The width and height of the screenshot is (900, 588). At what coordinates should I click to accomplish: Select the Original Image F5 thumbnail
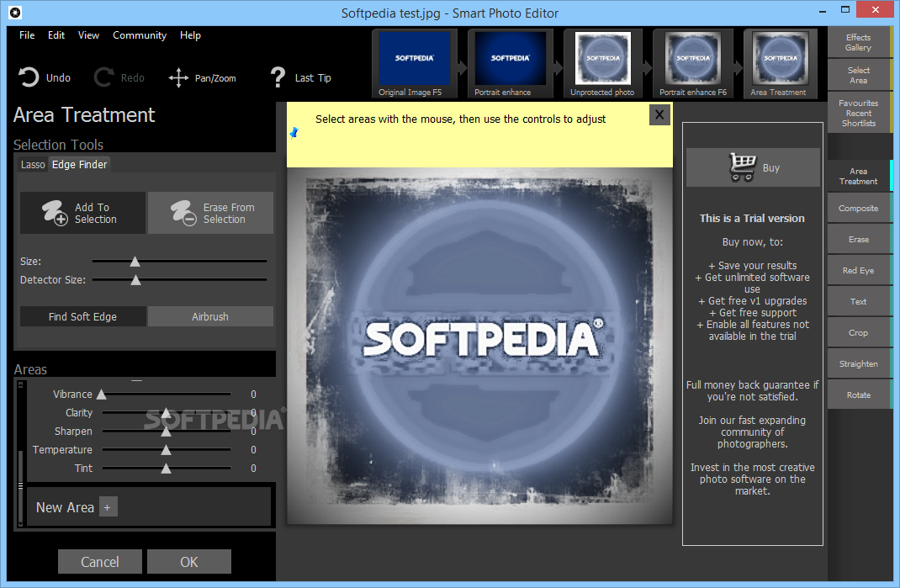click(x=415, y=64)
